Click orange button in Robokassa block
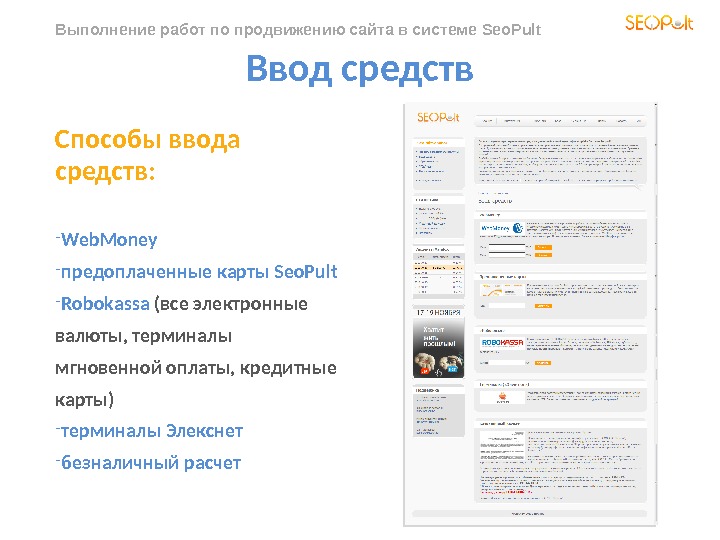This screenshot has height=540, width=720. coord(543,363)
